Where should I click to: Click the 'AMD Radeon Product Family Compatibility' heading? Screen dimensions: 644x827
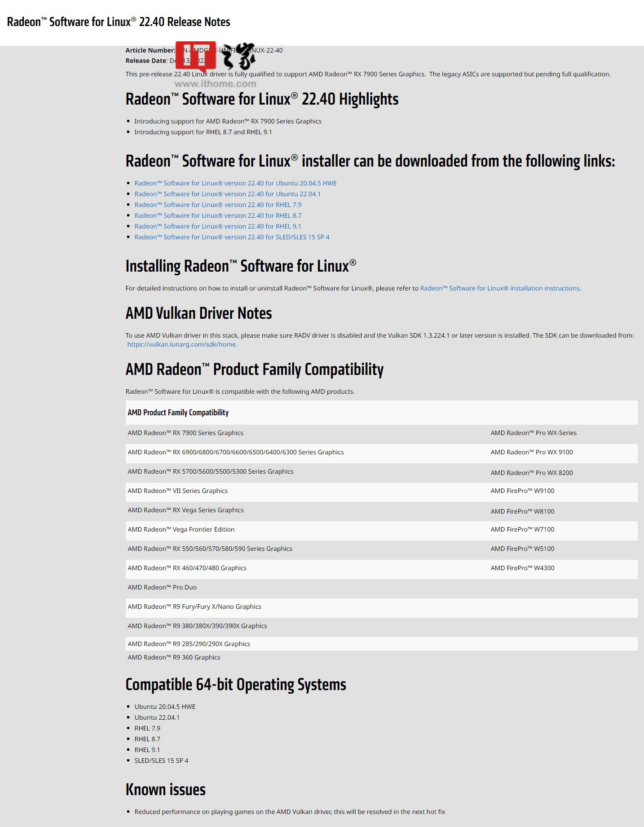pos(254,370)
